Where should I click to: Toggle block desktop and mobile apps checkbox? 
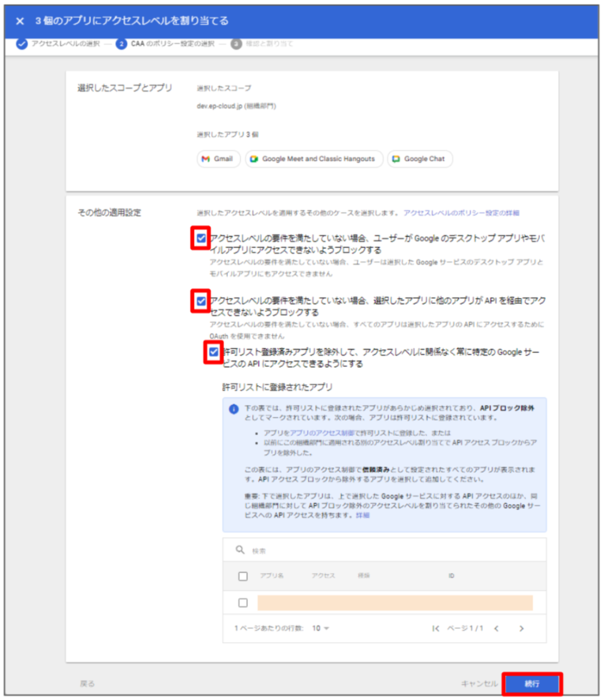click(x=201, y=238)
